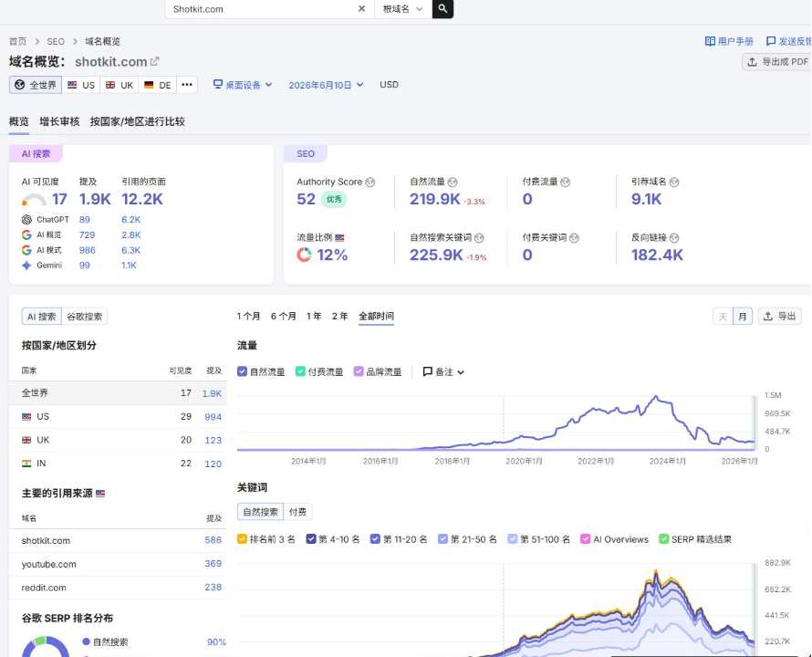
Task: Switch chart granularity to 天
Action: (723, 317)
